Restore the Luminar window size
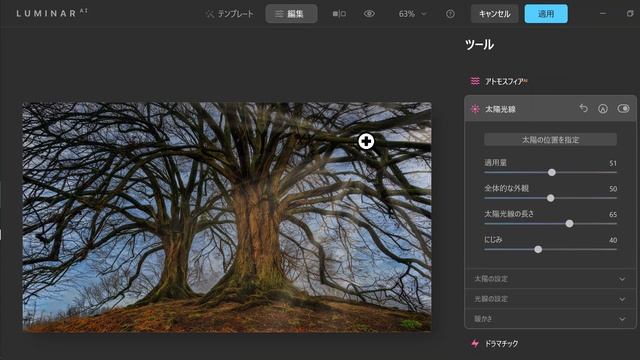 coord(630,13)
